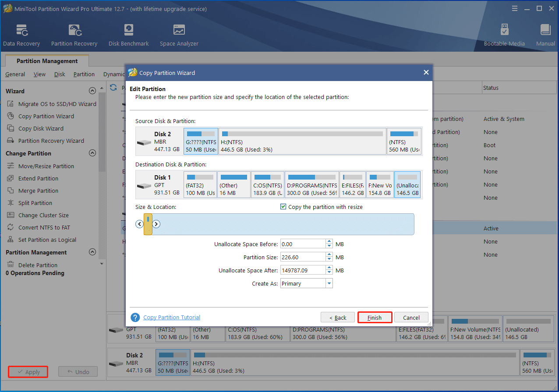The height and width of the screenshot is (392, 559).
Task: Select destination FAT32 100 MB partition
Action: pyautogui.click(x=200, y=185)
